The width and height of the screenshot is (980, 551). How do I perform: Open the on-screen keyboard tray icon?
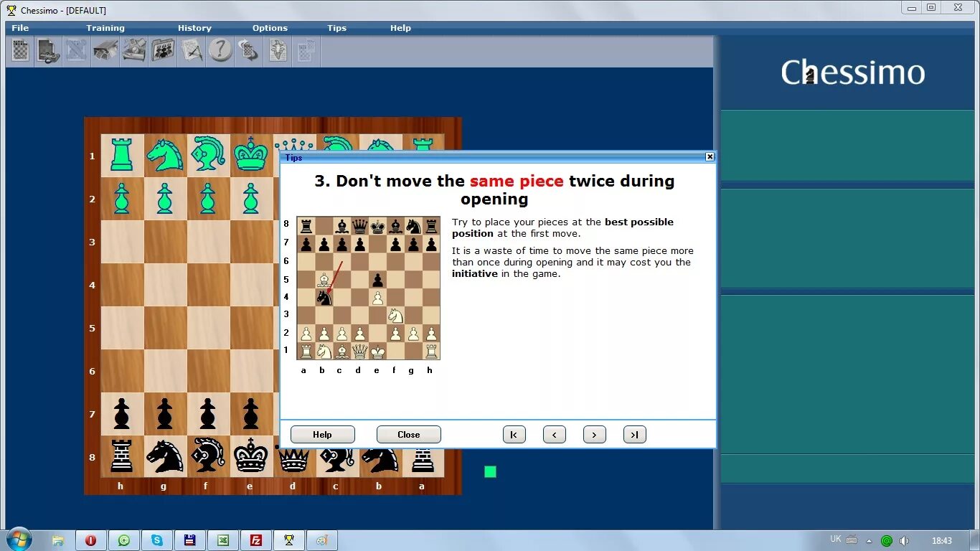click(x=852, y=540)
